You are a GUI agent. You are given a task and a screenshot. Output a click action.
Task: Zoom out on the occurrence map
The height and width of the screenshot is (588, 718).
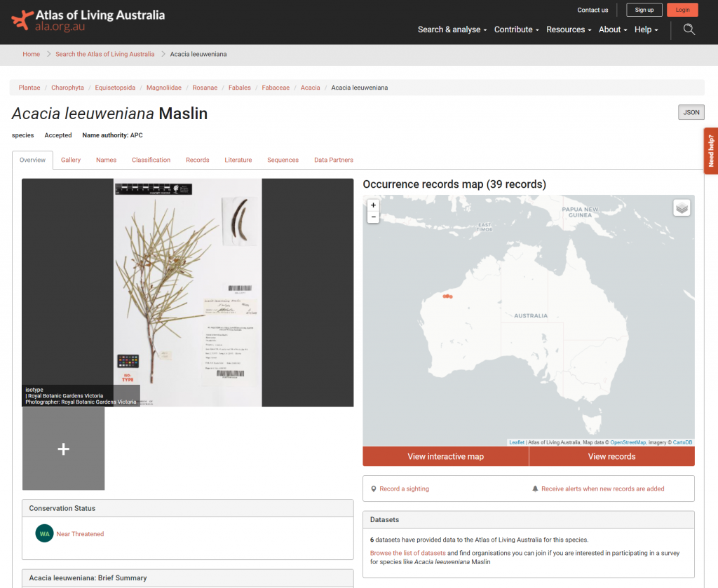coord(373,217)
